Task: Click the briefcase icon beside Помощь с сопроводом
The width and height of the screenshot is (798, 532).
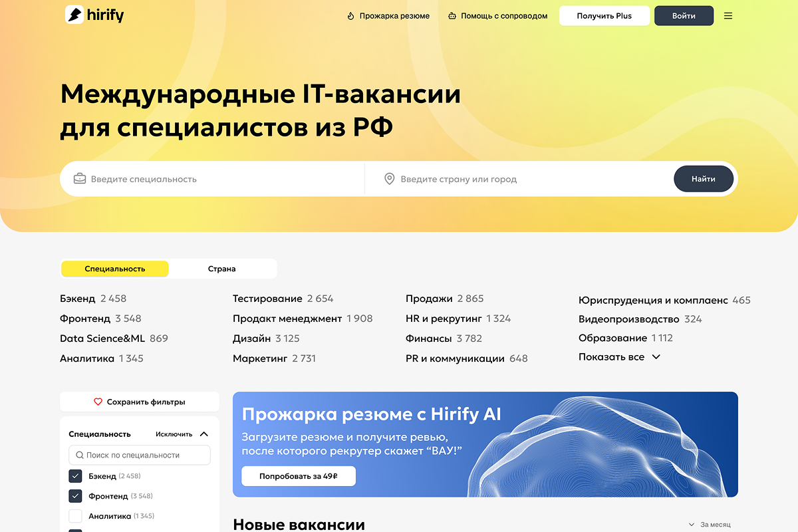Action: [452, 16]
